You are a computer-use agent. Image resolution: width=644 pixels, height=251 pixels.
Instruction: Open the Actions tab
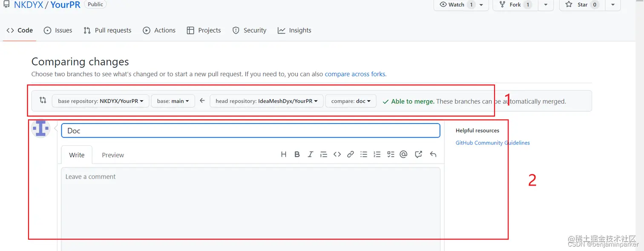pos(159,30)
